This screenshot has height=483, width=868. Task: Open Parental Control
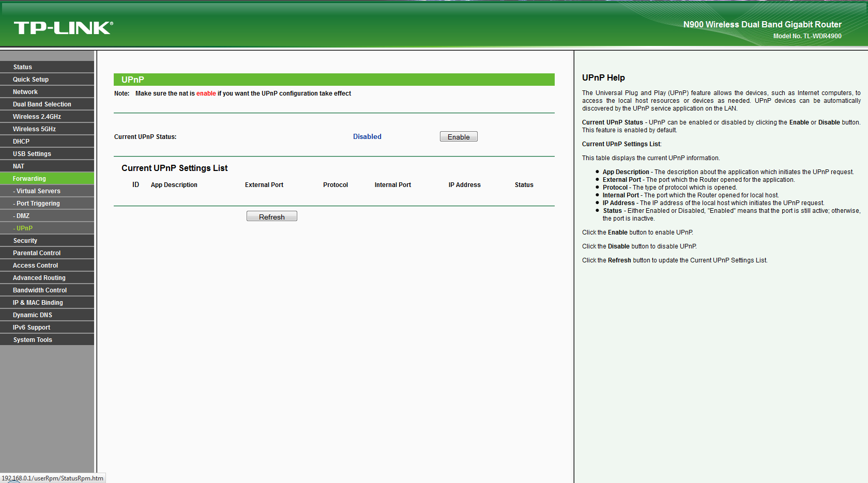[x=47, y=253]
